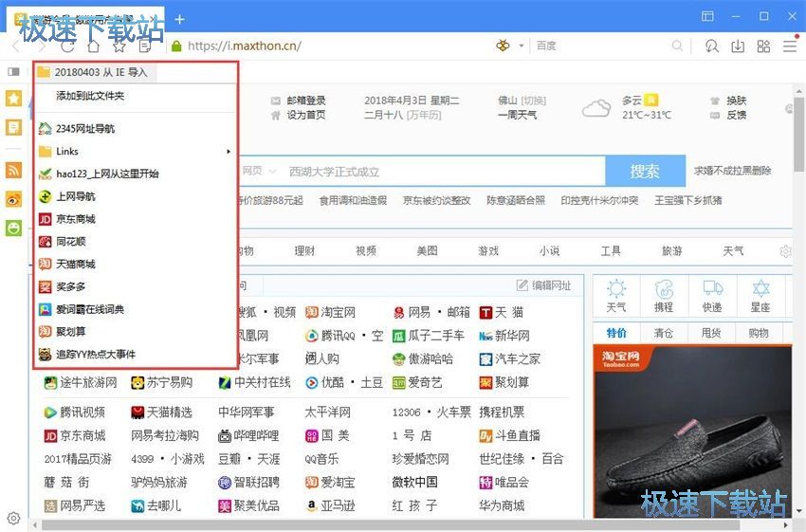Open the extensions grid icon
This screenshot has height=532, width=806.
tap(763, 46)
